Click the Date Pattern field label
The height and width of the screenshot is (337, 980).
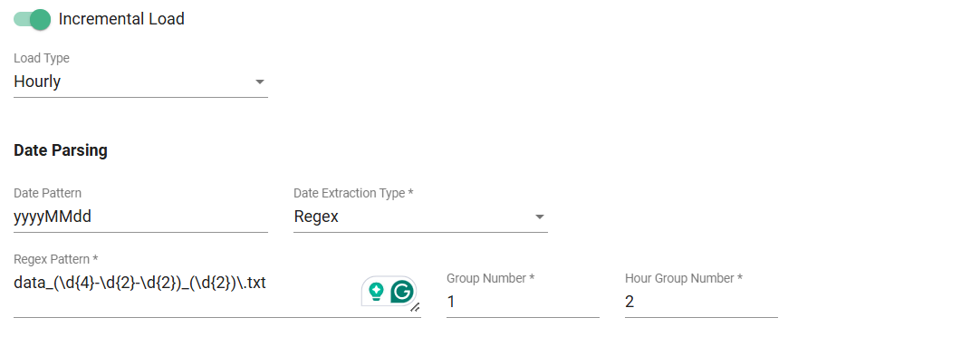(47, 193)
